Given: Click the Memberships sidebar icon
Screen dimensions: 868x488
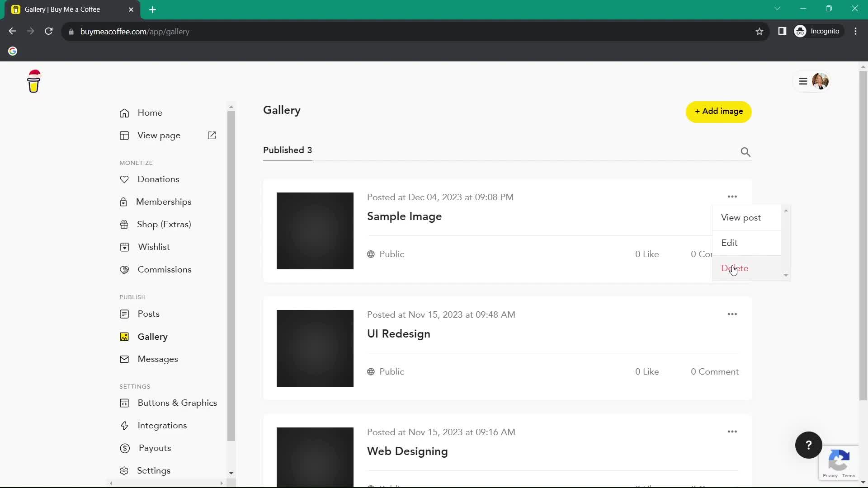Looking at the screenshot, I should coord(124,202).
